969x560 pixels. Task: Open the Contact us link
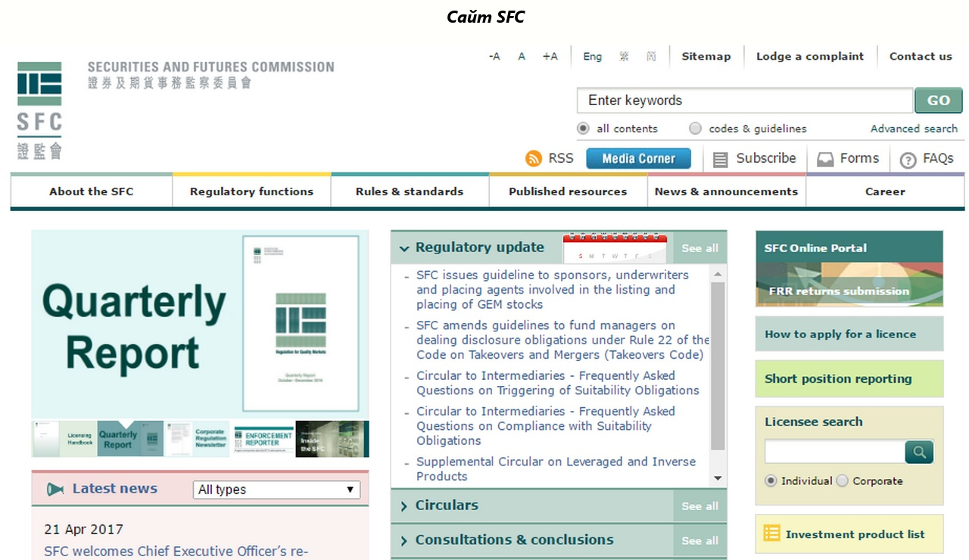pyautogui.click(x=921, y=57)
